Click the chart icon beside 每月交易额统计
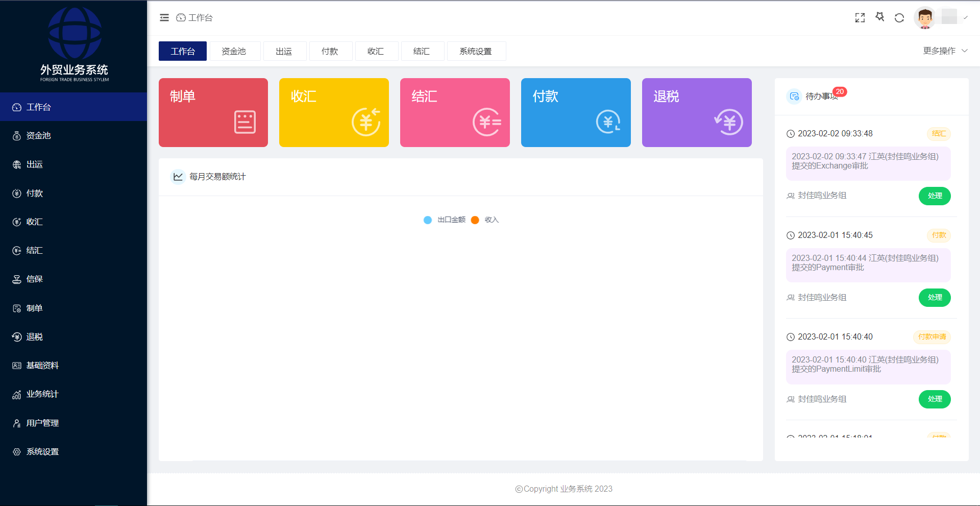Image resolution: width=980 pixels, height=506 pixels. pyautogui.click(x=178, y=177)
